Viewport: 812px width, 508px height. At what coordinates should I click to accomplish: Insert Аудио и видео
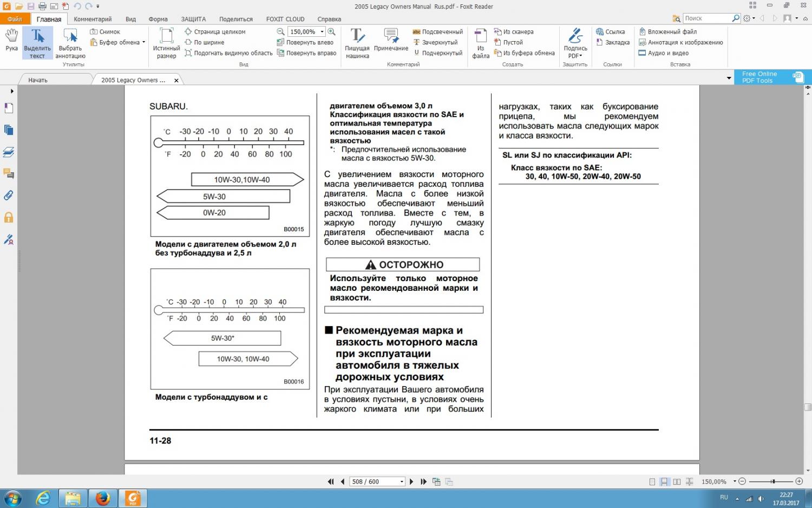(664, 53)
